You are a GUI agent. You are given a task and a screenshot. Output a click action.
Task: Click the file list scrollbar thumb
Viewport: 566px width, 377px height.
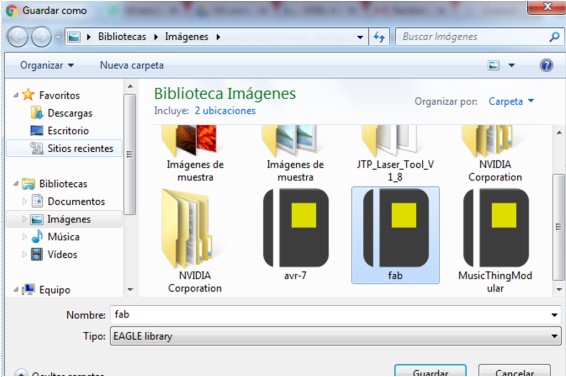559,227
